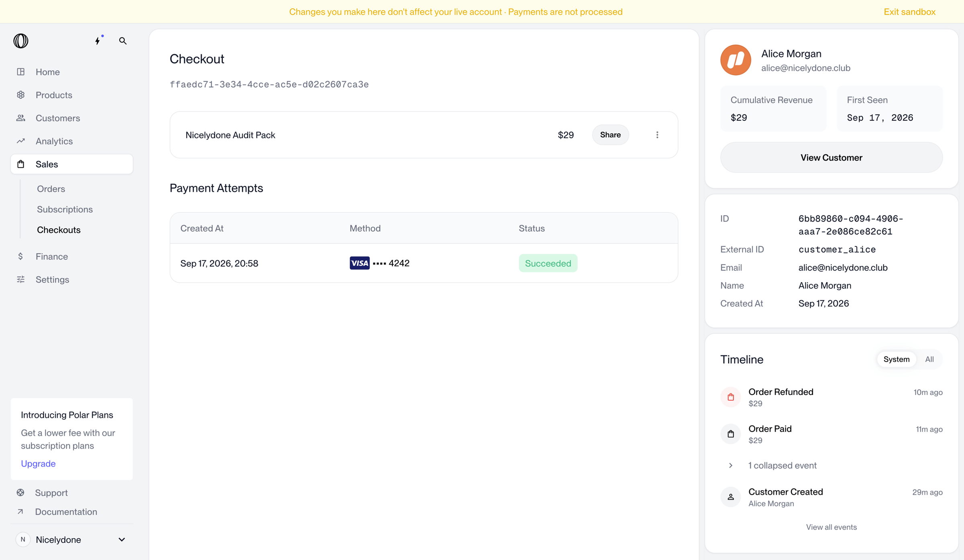
Task: Open the Orders sub-item
Action: (51, 189)
